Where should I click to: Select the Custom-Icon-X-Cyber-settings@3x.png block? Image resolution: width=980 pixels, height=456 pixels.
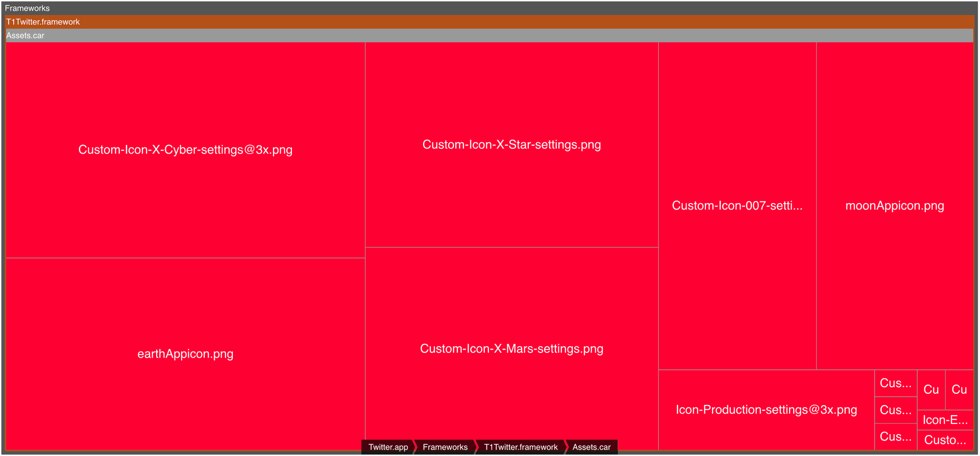click(x=185, y=150)
